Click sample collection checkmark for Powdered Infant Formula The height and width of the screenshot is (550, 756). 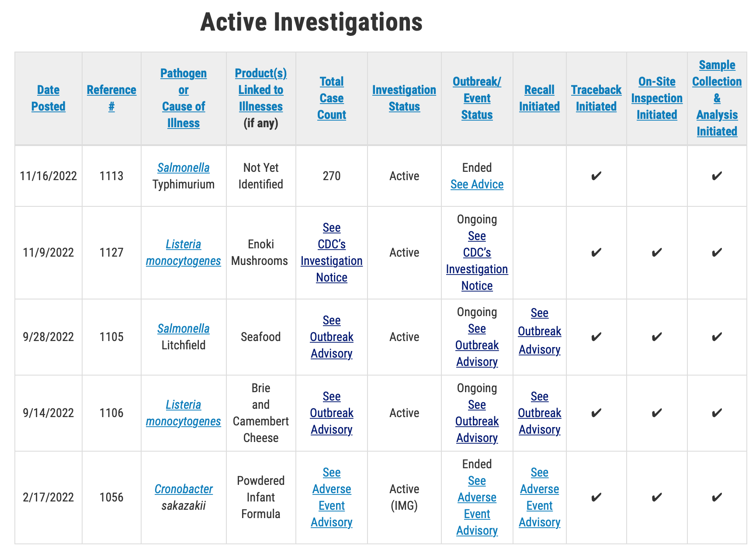click(717, 497)
